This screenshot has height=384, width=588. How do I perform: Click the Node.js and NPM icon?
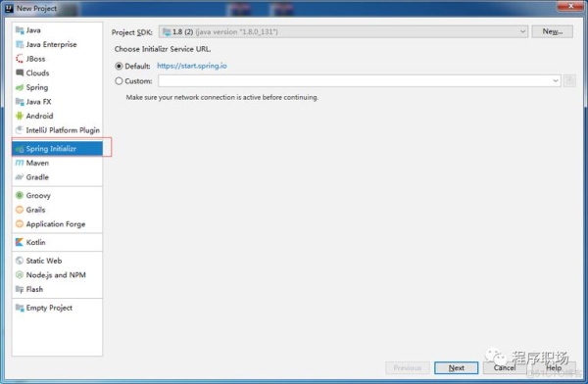click(20, 275)
